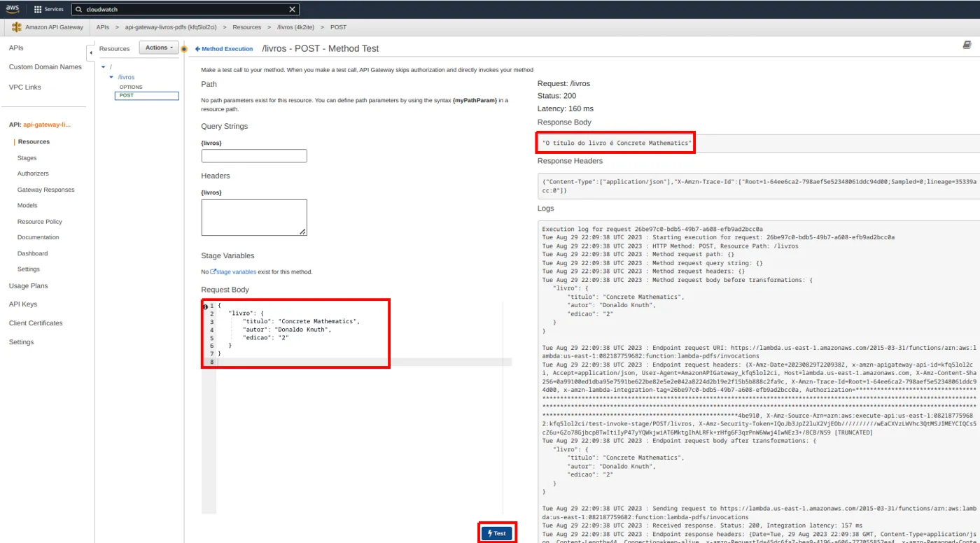Screen dimensions: 980x543
Task: Open the Services grid menu
Action: tap(48, 9)
